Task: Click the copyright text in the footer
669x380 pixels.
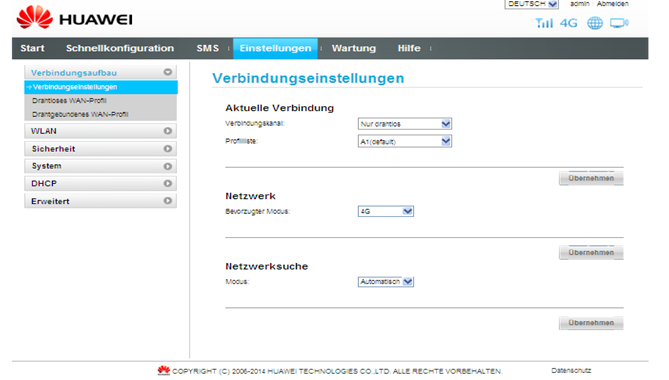Action: (337, 371)
